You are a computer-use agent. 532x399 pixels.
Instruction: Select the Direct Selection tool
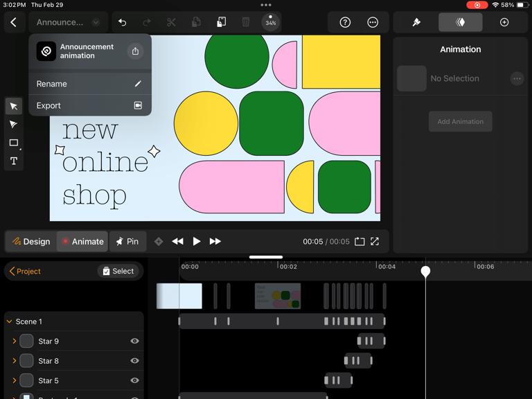click(x=14, y=124)
